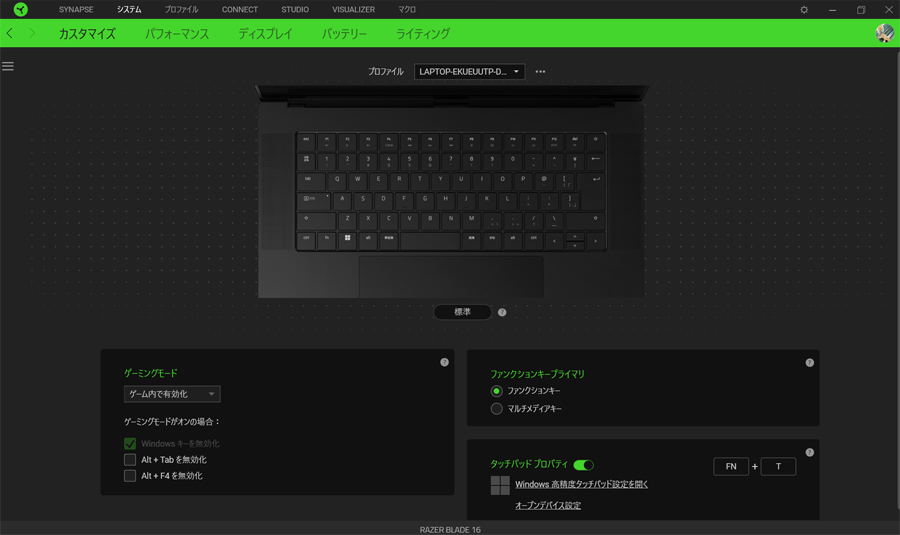
Task: Open オープンデバイス設定 link
Action: tap(548, 506)
